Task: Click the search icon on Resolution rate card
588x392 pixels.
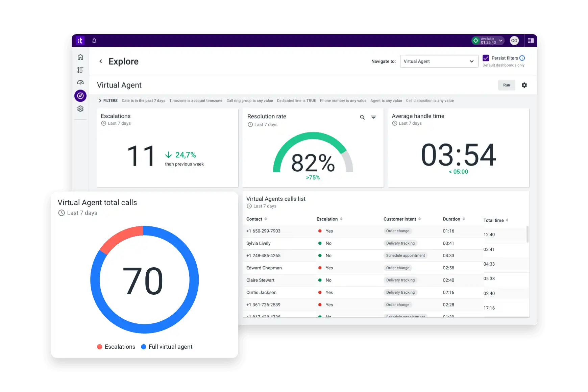Action: (362, 117)
